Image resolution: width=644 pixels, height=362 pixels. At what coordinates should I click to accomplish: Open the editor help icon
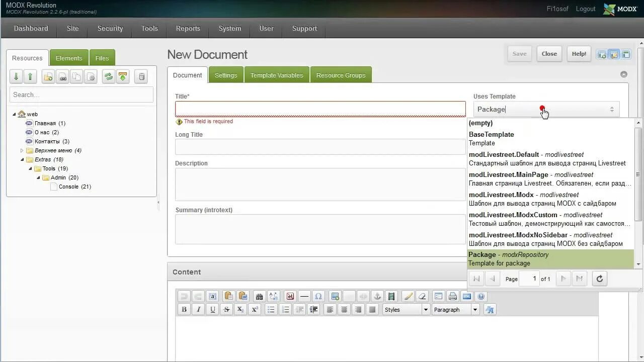481,296
